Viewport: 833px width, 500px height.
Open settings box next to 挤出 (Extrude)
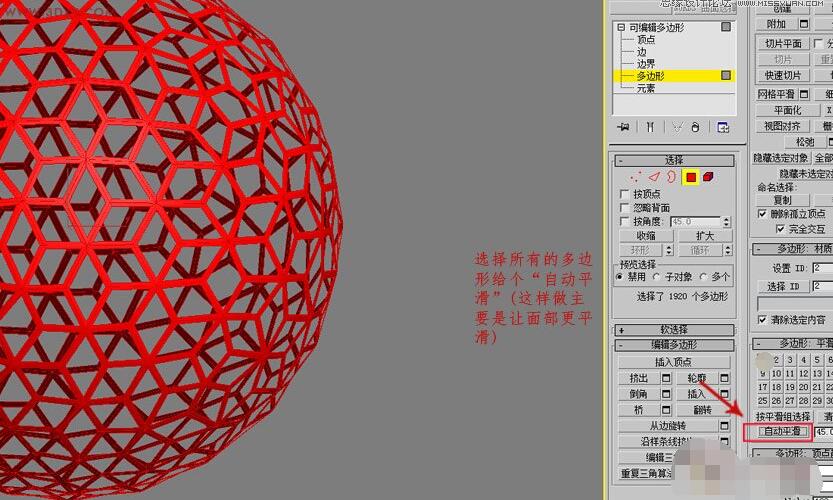click(x=666, y=378)
